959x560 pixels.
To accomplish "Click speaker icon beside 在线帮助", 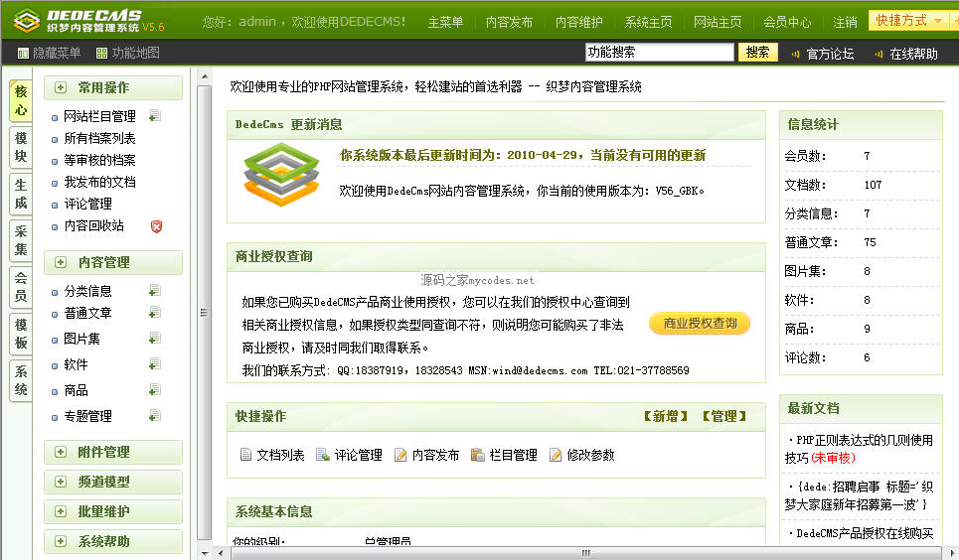I will 879,54.
